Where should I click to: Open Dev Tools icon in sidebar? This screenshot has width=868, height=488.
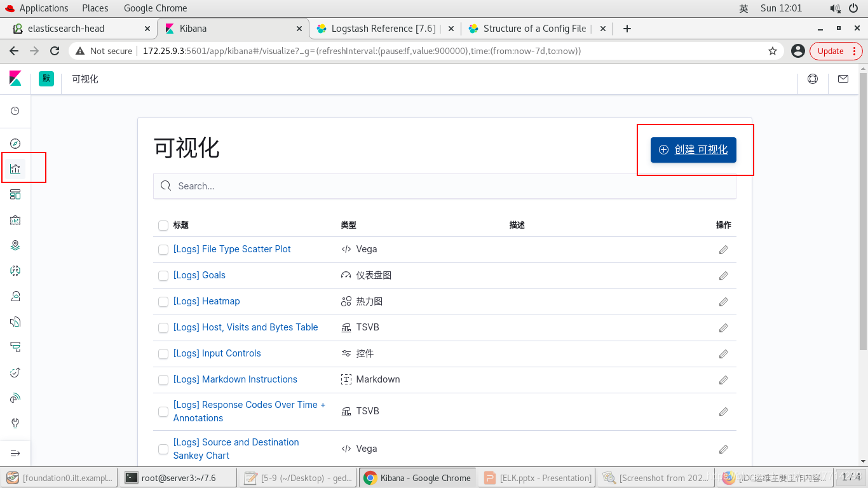[x=15, y=423]
